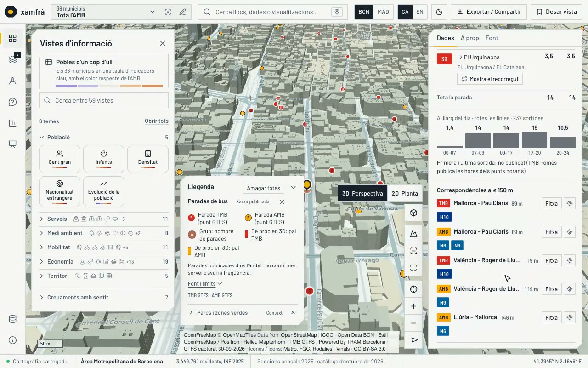
Task: Expand the Mobilitat theme
Action: click(104, 247)
